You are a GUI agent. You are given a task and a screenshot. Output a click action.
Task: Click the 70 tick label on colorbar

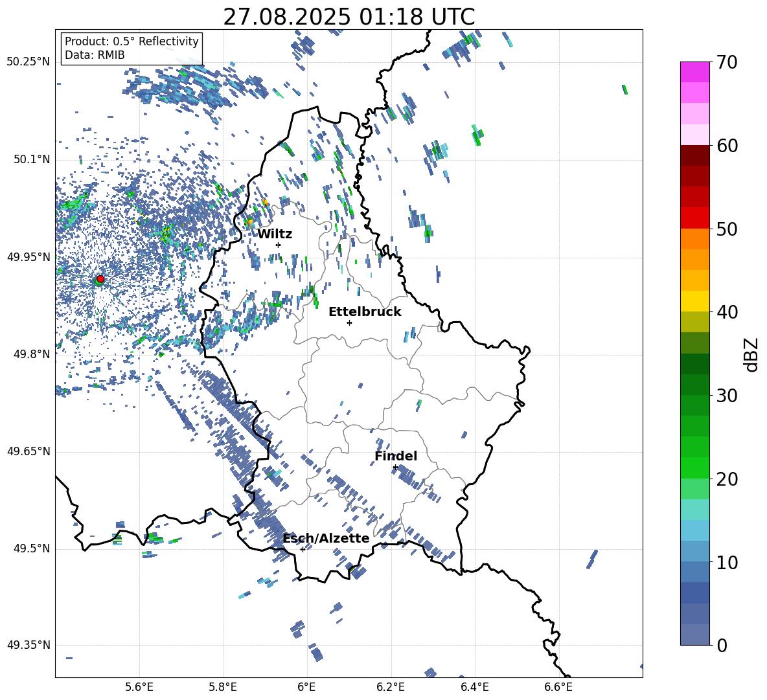tap(727, 62)
